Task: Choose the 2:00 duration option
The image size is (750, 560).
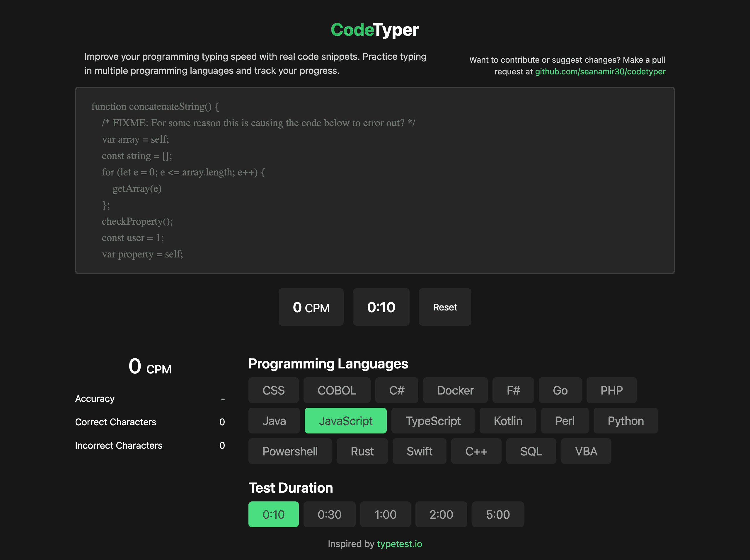Action: click(441, 514)
